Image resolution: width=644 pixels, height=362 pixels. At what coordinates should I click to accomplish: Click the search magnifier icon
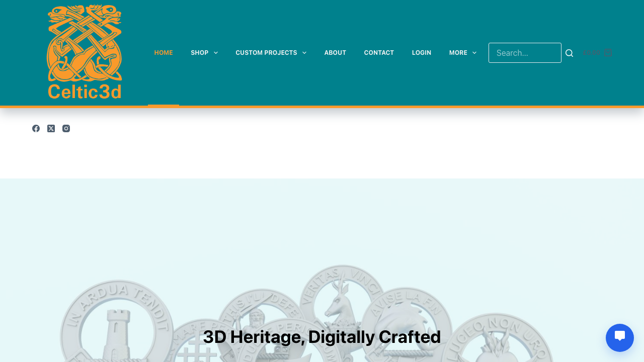(568, 52)
